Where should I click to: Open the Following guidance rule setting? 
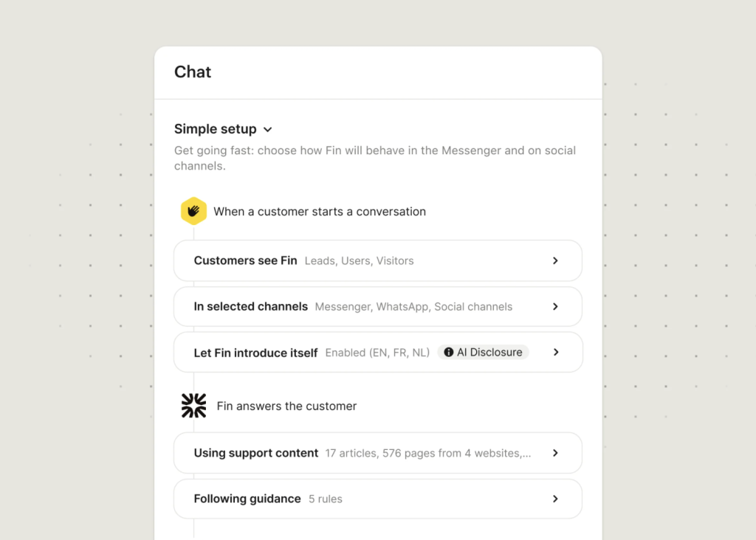coord(247,499)
